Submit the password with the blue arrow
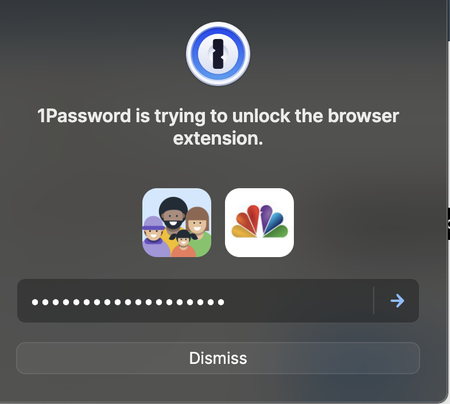450x404 pixels. coord(397,301)
